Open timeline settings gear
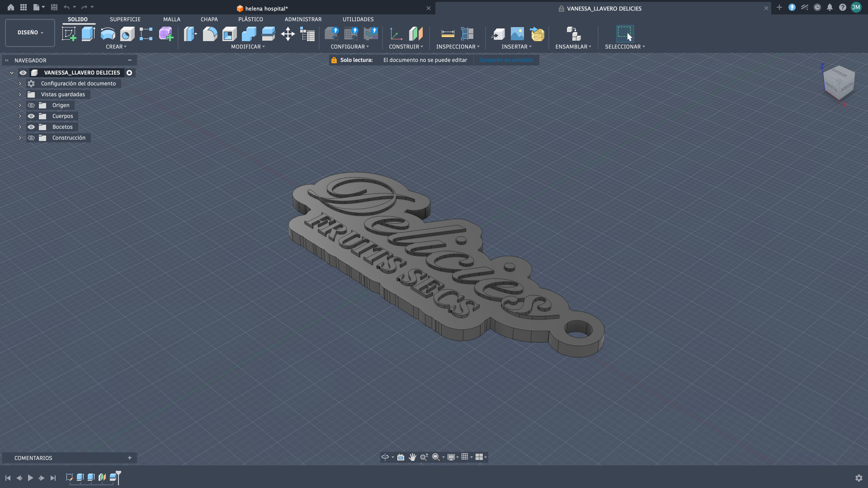 click(859, 478)
